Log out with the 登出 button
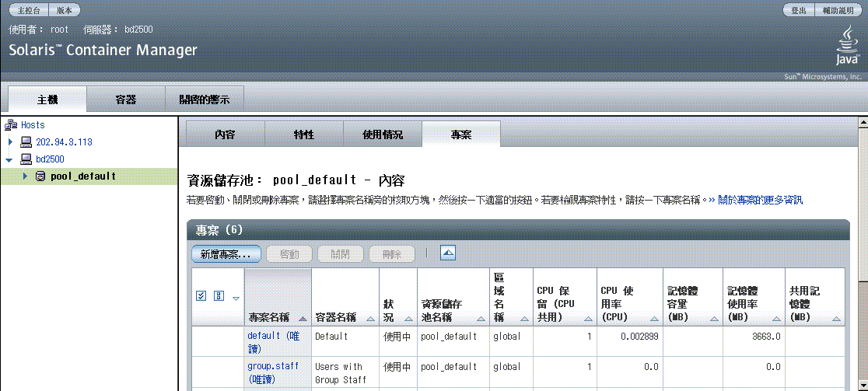This screenshot has width=868, height=391. (798, 10)
